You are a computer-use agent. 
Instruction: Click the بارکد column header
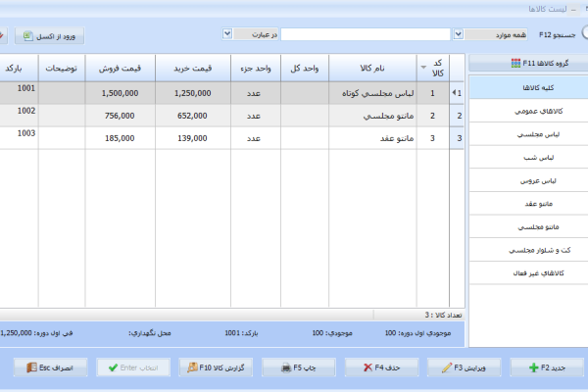(19, 68)
